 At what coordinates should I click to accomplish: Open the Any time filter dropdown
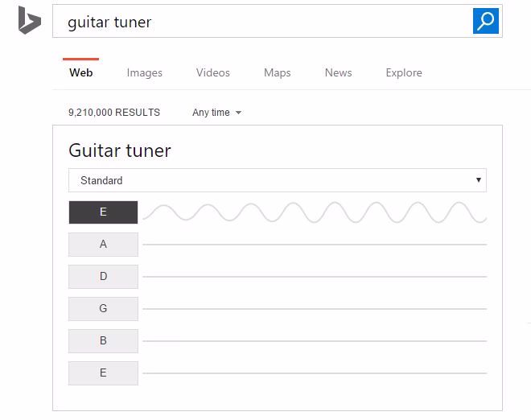point(216,113)
